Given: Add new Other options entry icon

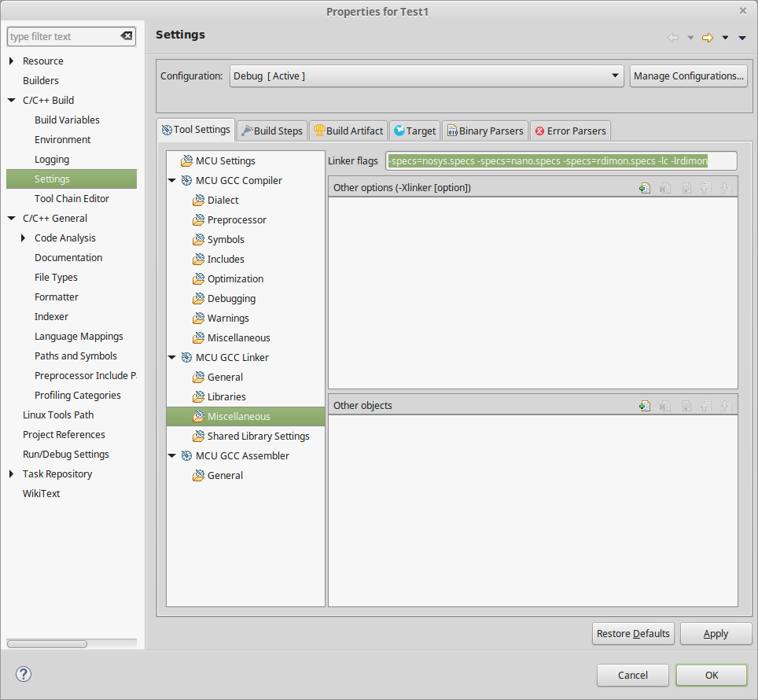Looking at the screenshot, I should [645, 188].
